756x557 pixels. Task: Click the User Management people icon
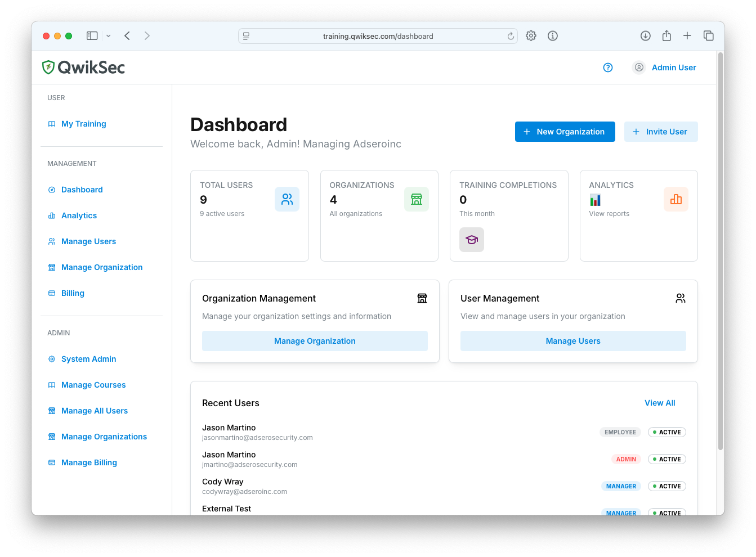pos(681,298)
